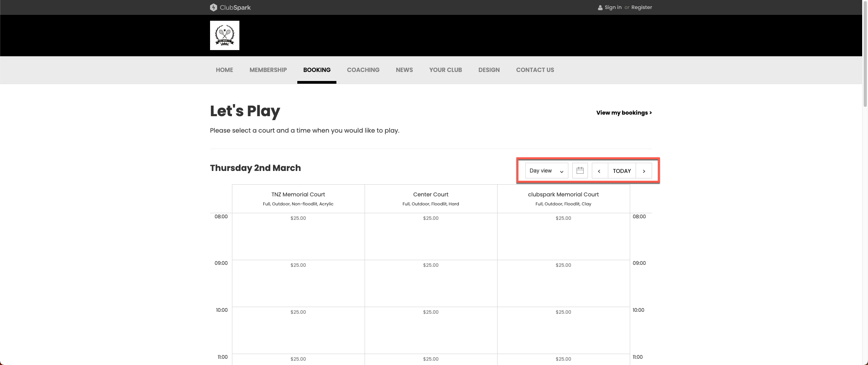Book clubspark Memorial Court 09:00 slot
The image size is (868, 365).
(564, 283)
